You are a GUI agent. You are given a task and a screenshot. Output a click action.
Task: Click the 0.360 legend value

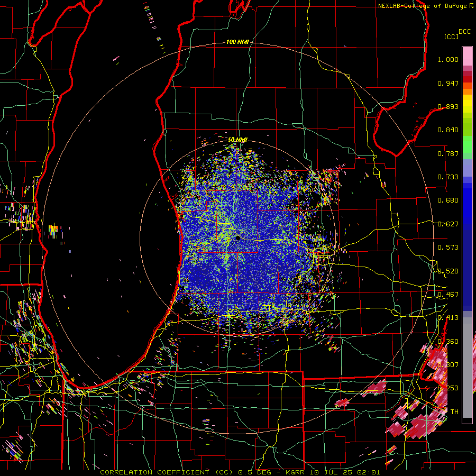coord(448,342)
